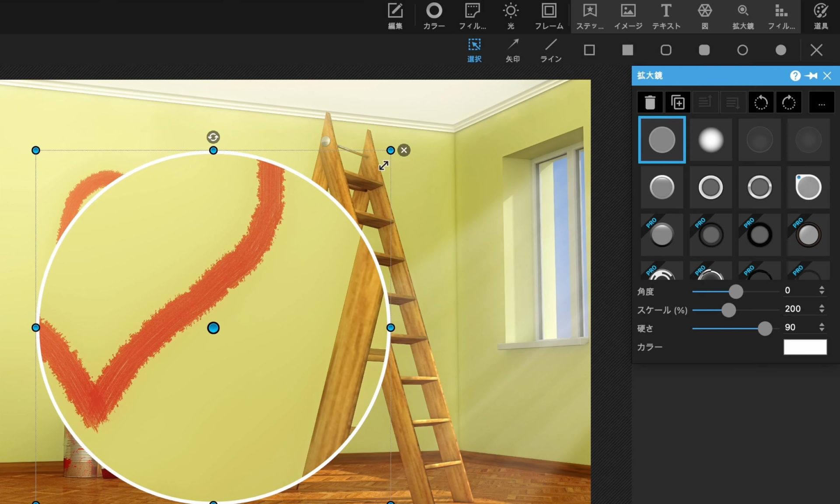Select the soft white glow magnifier preset
Viewport: 840px width, 504px height.
[710, 140]
